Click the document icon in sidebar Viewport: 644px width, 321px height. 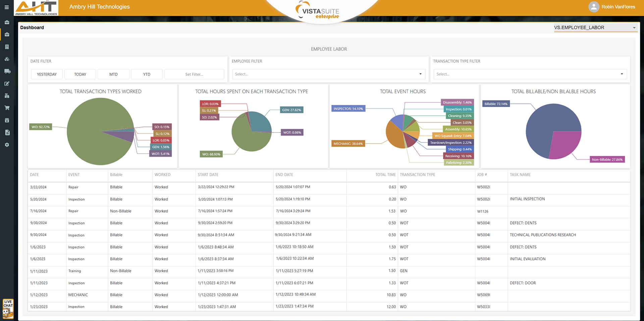point(7,132)
